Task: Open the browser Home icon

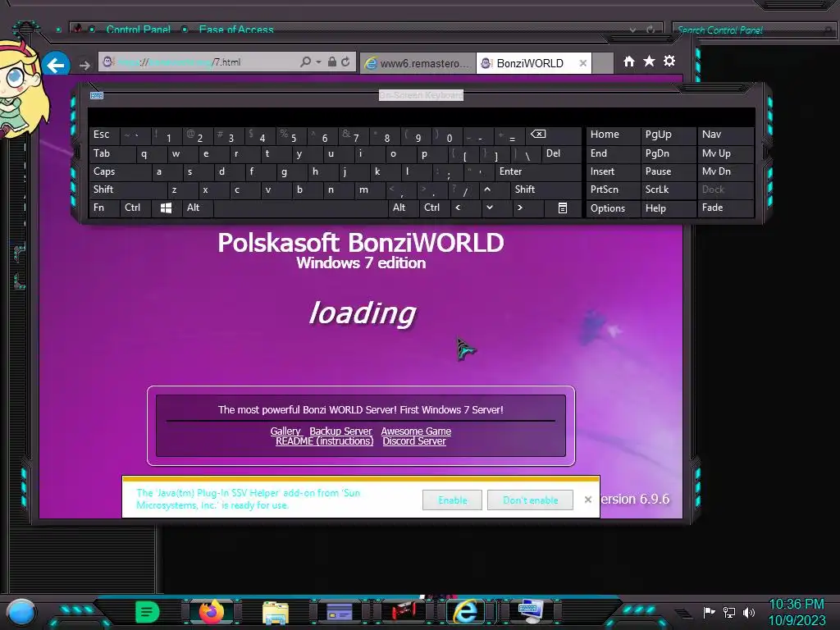Action: [629, 61]
